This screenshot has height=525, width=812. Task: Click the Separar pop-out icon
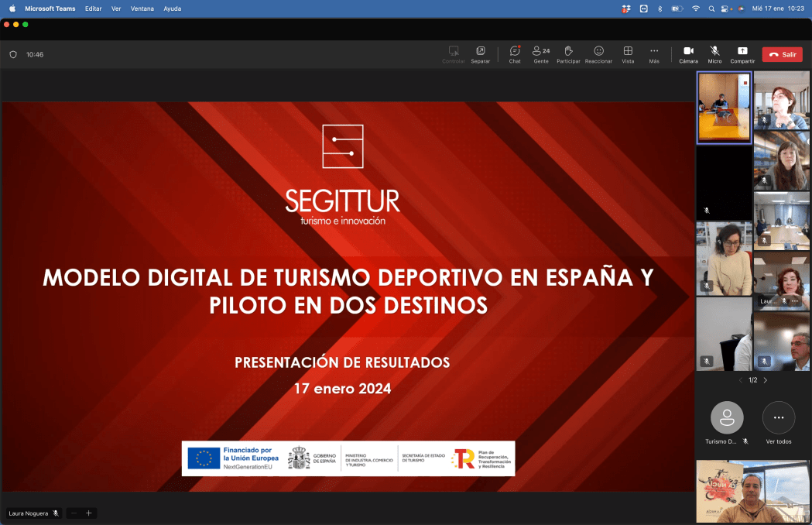pyautogui.click(x=480, y=51)
